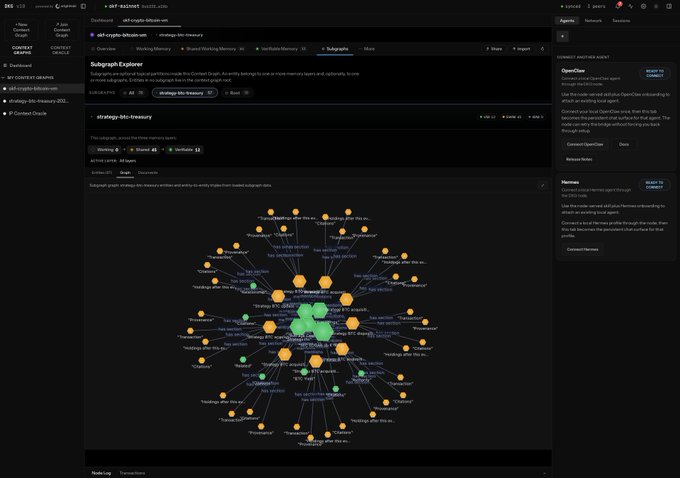Toggle the Shared 45 layer chip
Image resolution: width=680 pixels, height=478 pixels.
point(144,150)
